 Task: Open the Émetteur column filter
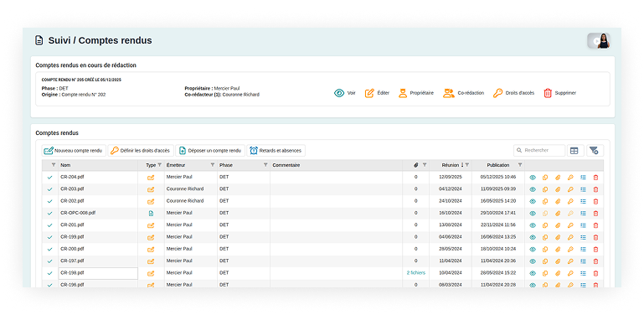213,165
